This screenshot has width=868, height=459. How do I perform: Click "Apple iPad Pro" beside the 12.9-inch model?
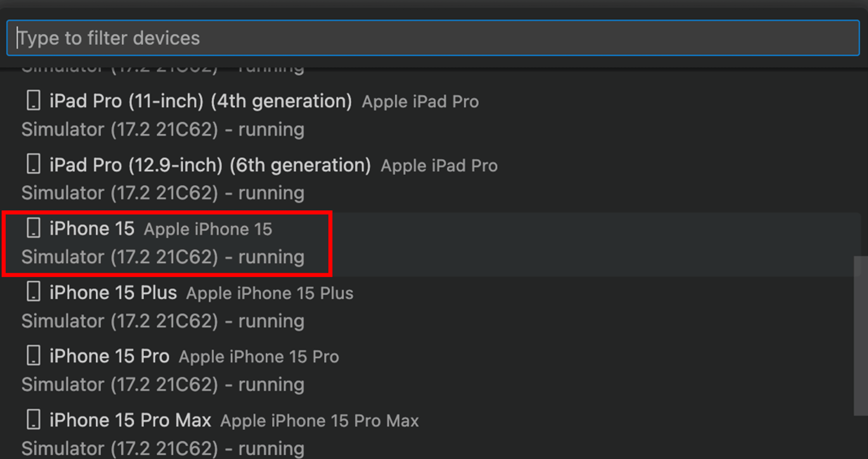(439, 165)
